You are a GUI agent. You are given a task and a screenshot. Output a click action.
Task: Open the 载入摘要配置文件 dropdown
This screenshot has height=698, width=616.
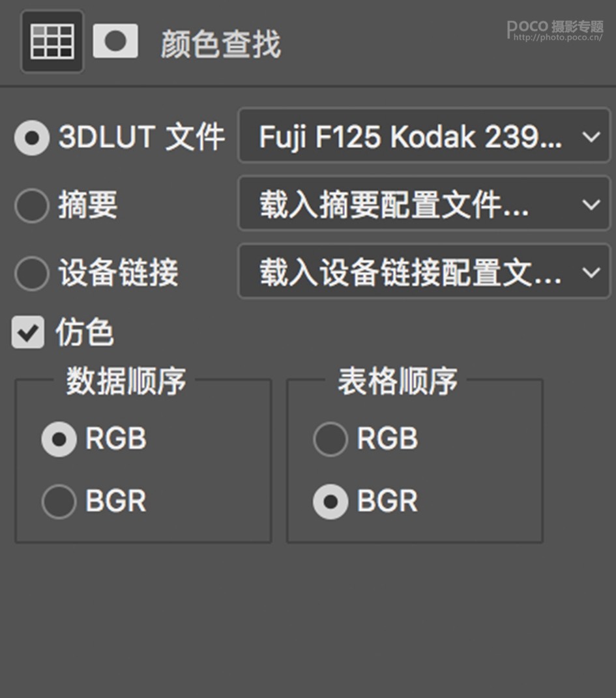(424, 204)
